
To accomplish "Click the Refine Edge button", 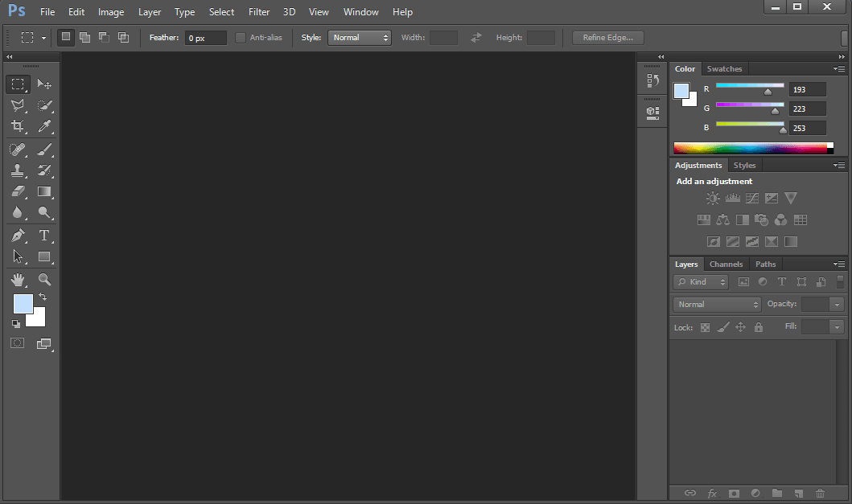I will click(608, 38).
